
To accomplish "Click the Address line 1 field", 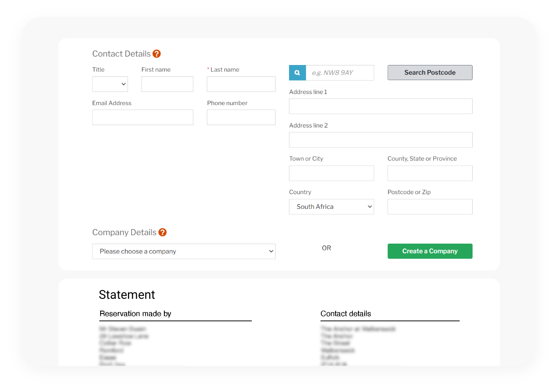I will coord(381,106).
